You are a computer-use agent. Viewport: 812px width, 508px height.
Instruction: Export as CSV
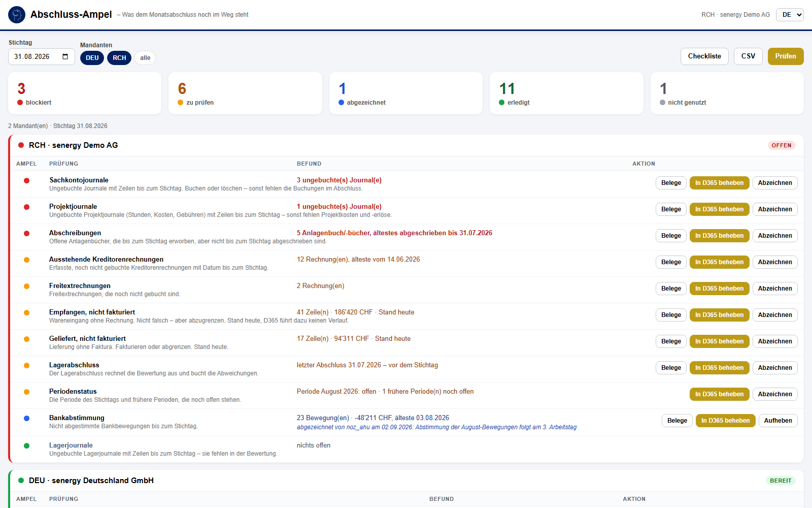[748, 56]
